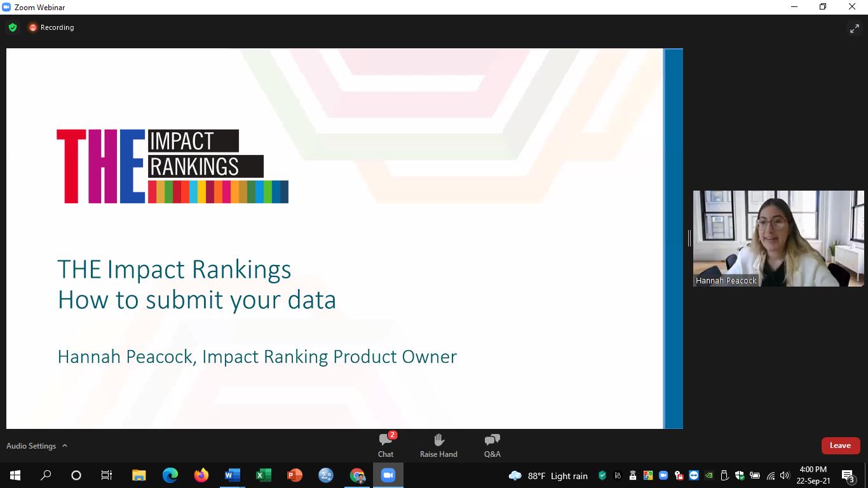
Task: Open the blue Sigma app in taskbar
Action: [325, 475]
